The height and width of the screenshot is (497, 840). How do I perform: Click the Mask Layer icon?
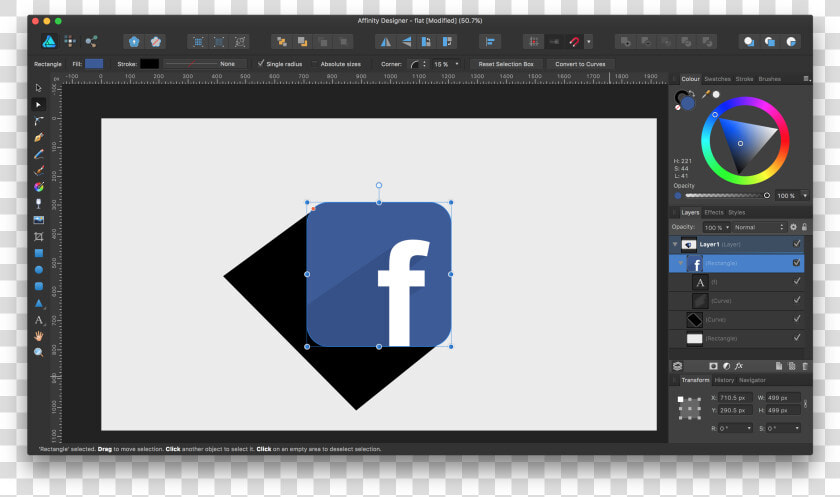point(713,366)
